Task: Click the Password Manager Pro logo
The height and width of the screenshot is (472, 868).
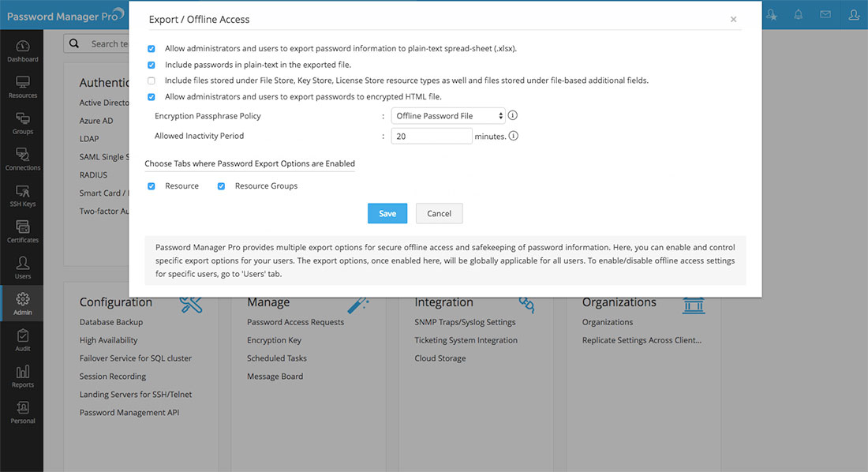Action: (65, 16)
